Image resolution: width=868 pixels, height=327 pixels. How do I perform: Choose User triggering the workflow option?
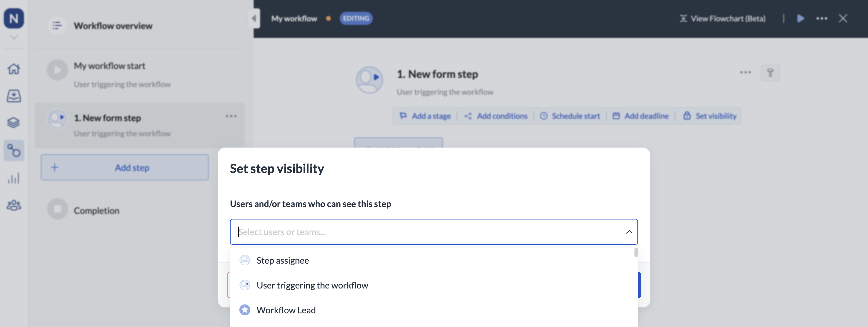(312, 286)
